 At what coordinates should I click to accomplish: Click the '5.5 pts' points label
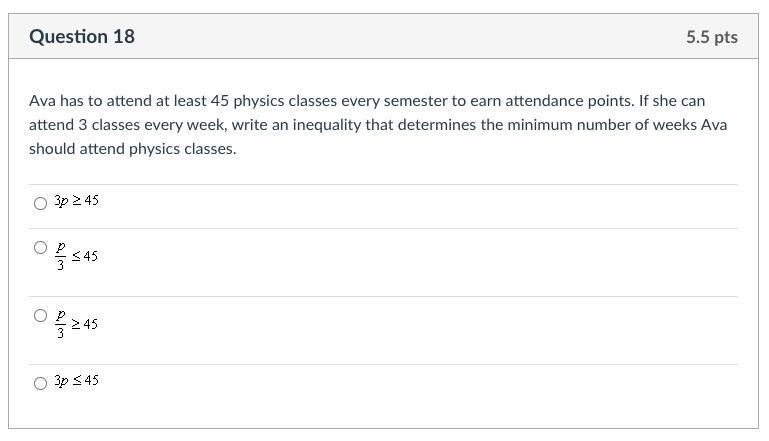[x=711, y=37]
